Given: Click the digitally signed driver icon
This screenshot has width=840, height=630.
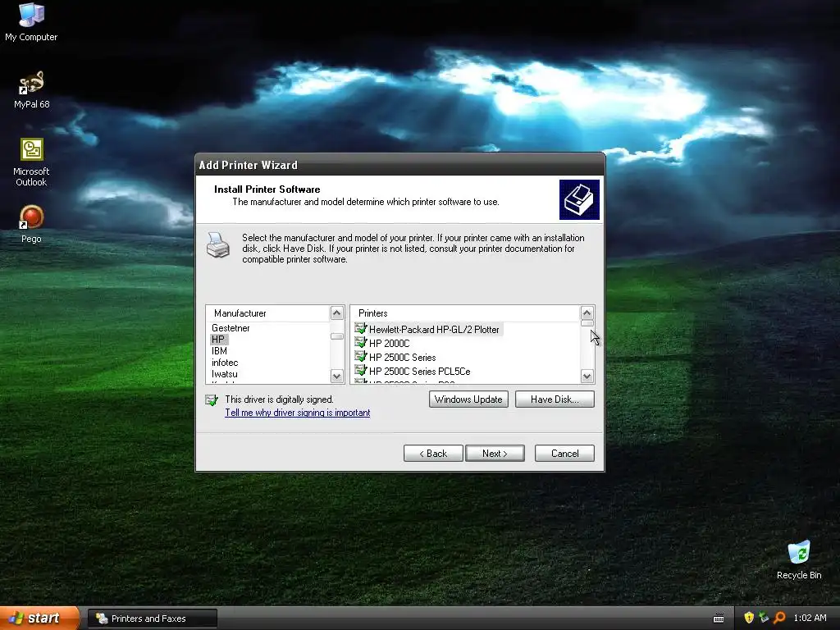Looking at the screenshot, I should point(212,399).
